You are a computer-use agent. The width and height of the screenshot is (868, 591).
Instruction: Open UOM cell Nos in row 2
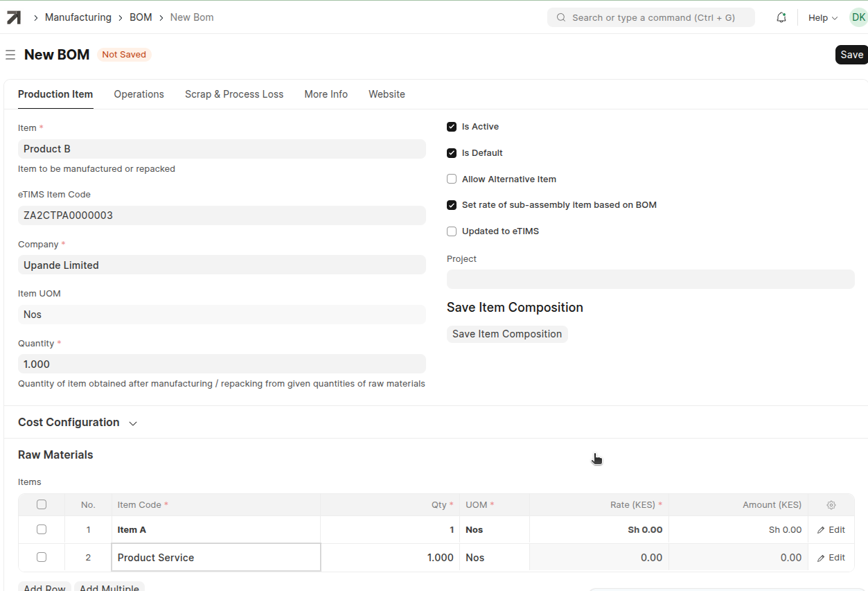click(495, 558)
